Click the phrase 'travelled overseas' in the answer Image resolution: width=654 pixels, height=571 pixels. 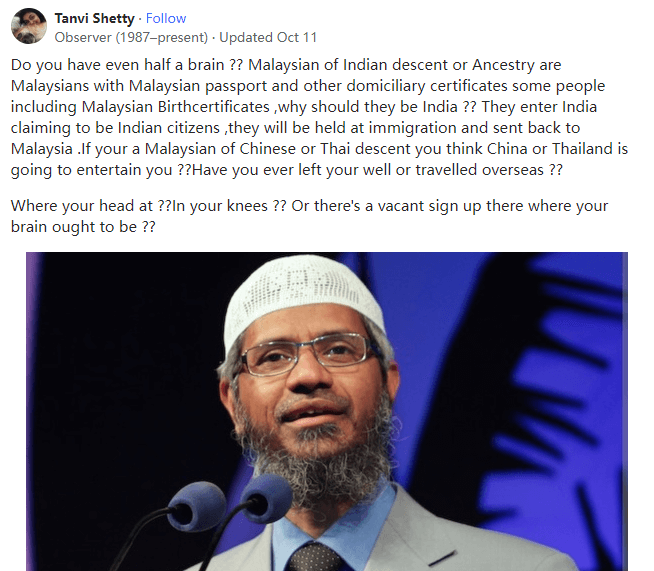pos(480,170)
